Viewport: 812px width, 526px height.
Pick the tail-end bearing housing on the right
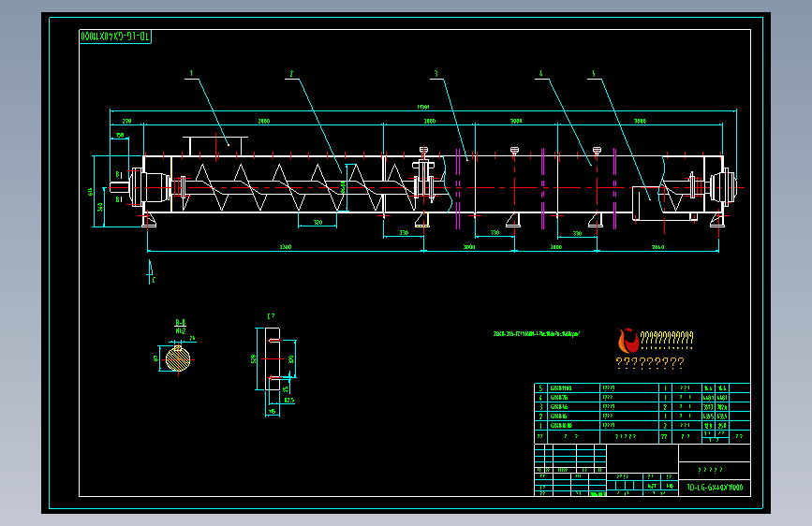click(x=723, y=186)
